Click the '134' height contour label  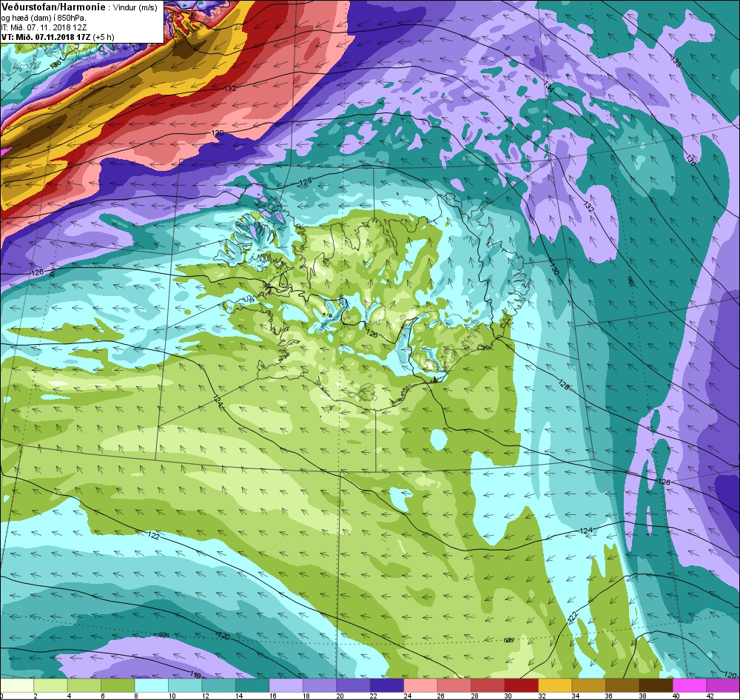pyautogui.click(x=548, y=87)
